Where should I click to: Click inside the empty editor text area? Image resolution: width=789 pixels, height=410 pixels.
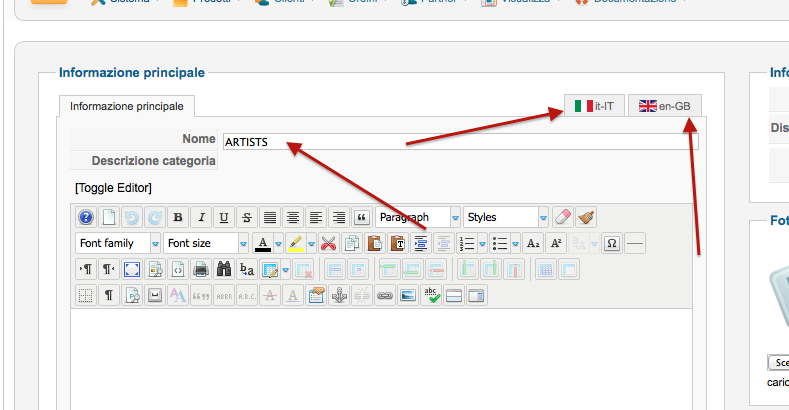click(381, 359)
